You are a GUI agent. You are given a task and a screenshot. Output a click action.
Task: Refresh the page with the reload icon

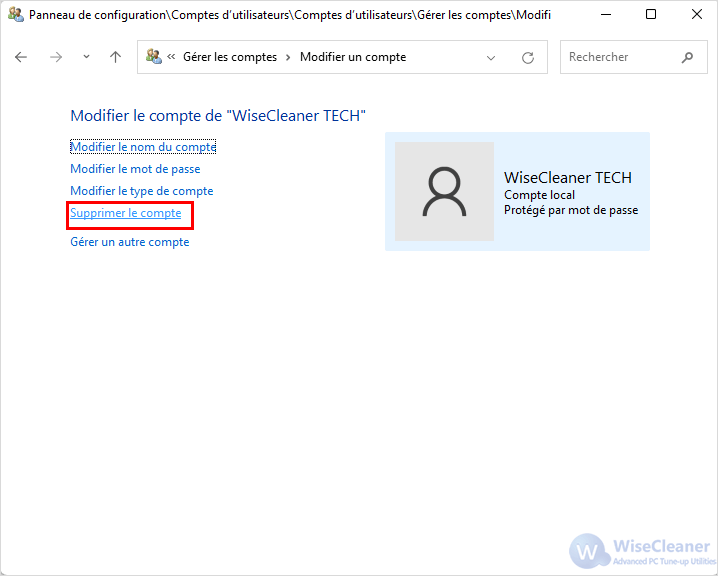point(528,58)
